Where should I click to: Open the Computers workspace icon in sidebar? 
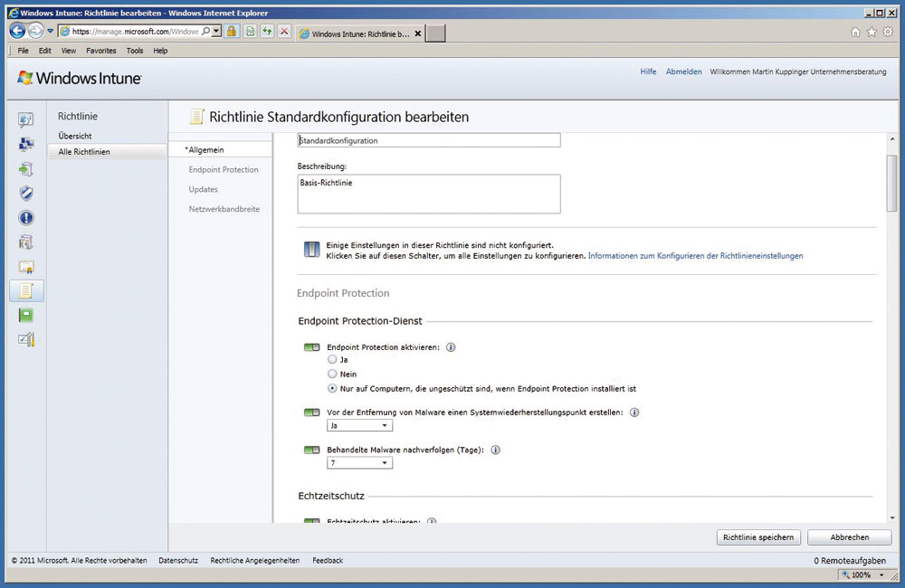26,144
